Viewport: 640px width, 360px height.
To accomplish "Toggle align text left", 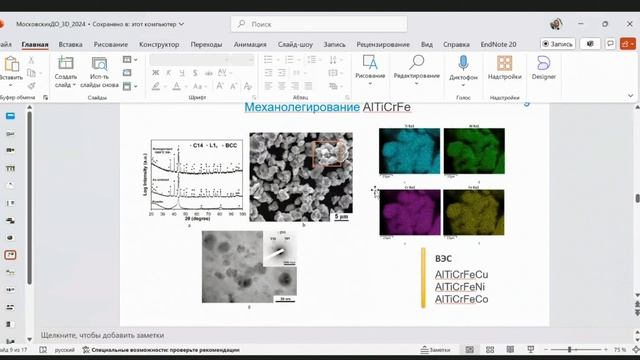I will 268,86.
